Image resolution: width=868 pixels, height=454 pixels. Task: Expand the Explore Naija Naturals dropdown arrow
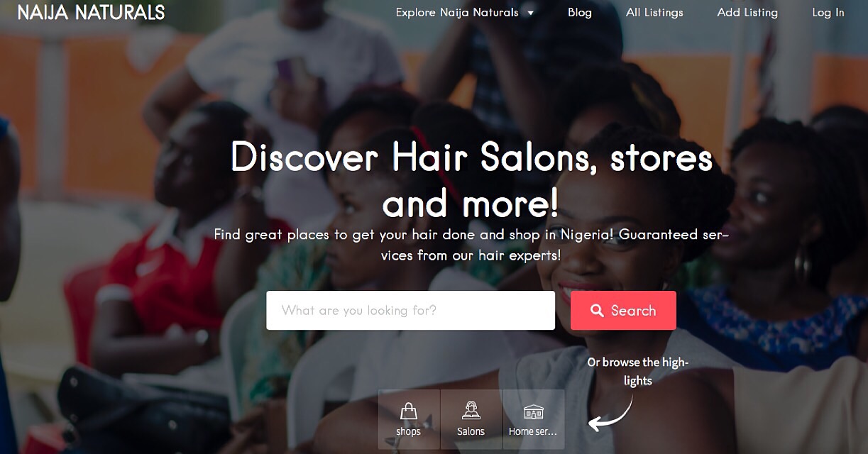click(x=530, y=13)
